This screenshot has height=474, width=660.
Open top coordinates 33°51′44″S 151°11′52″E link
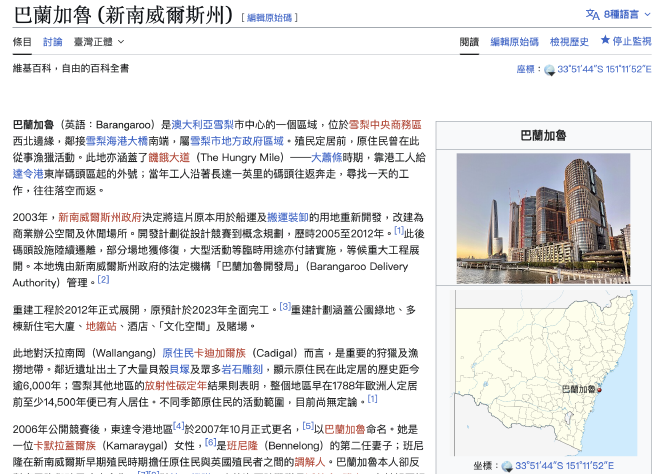(x=604, y=69)
